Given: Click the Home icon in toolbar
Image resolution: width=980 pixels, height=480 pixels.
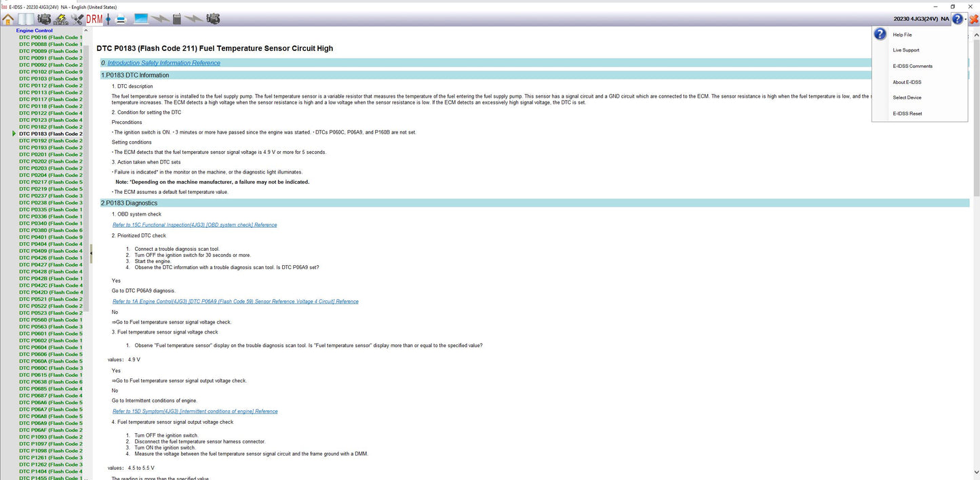Looking at the screenshot, I should click(8, 19).
